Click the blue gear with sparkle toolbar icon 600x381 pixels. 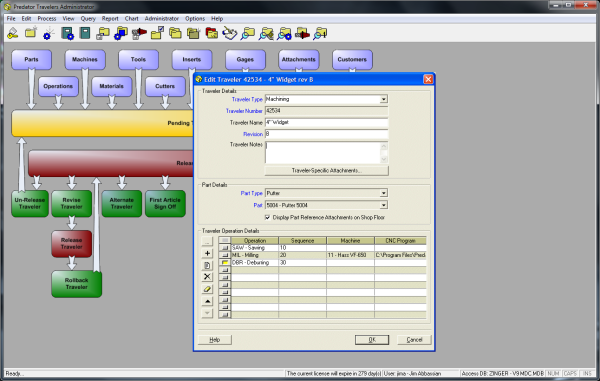click(x=49, y=34)
